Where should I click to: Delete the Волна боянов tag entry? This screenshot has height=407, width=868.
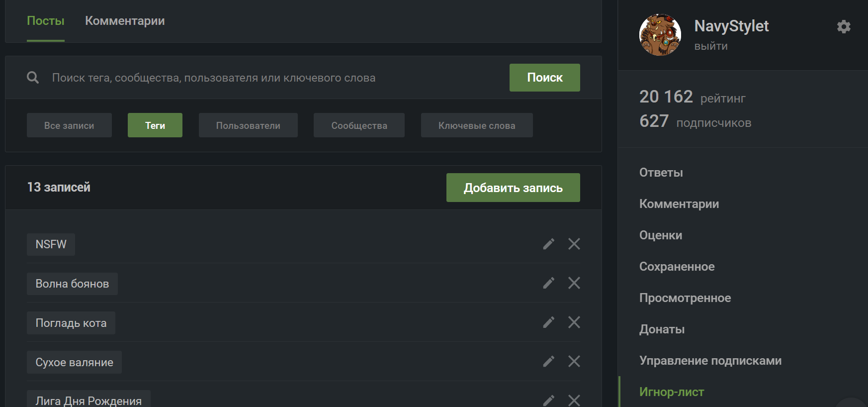[x=574, y=283]
